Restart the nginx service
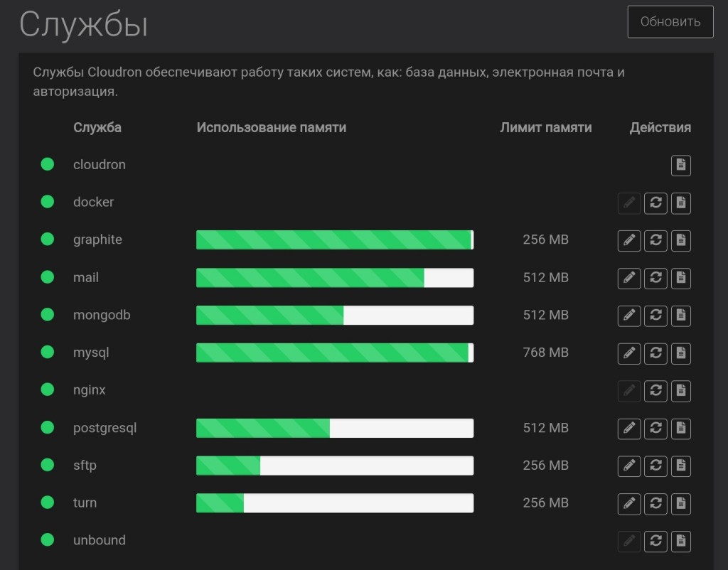 click(655, 392)
